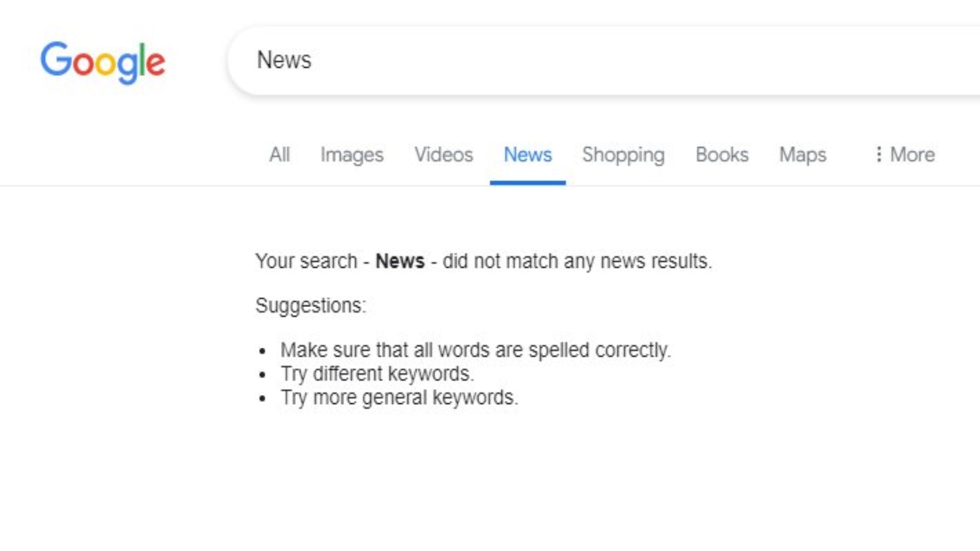980x551 pixels.
Task: Open the Shopping tab
Action: tap(623, 154)
